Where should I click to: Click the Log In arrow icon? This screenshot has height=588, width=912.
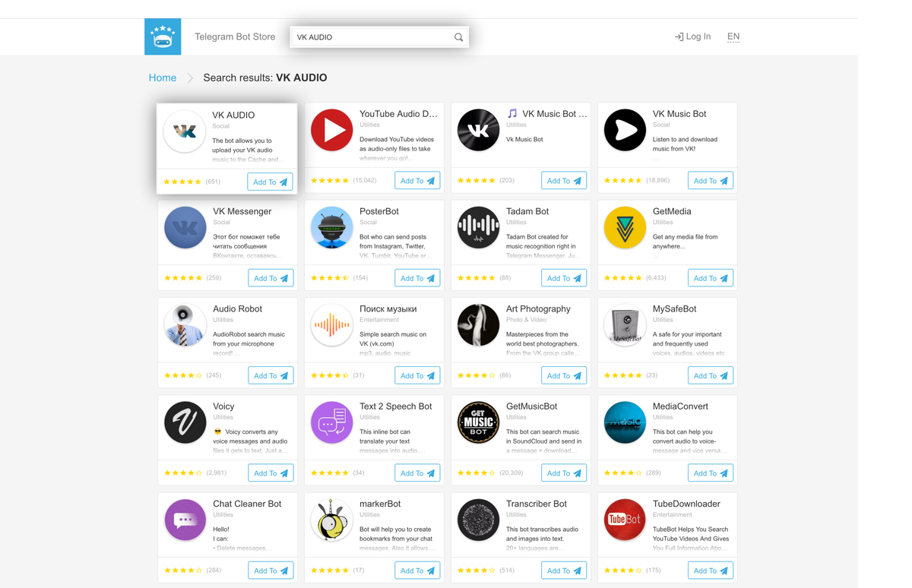click(679, 36)
